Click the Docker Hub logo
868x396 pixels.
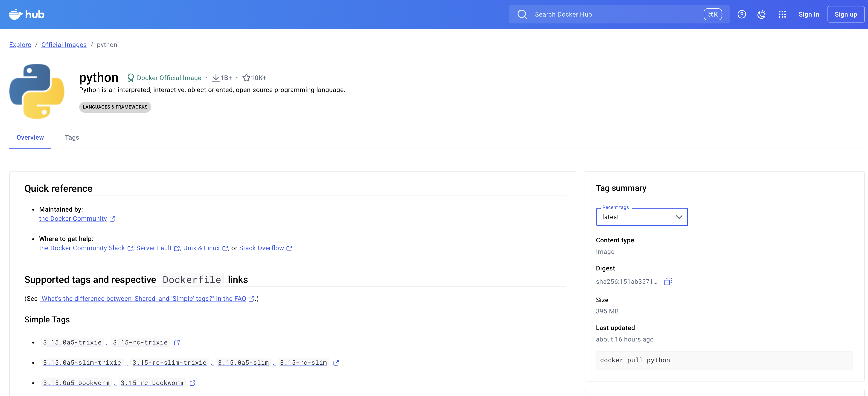[27, 14]
